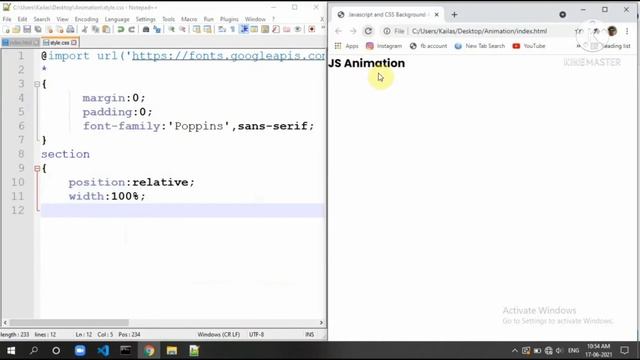Start macro recording with red record icon

[x=312, y=29]
